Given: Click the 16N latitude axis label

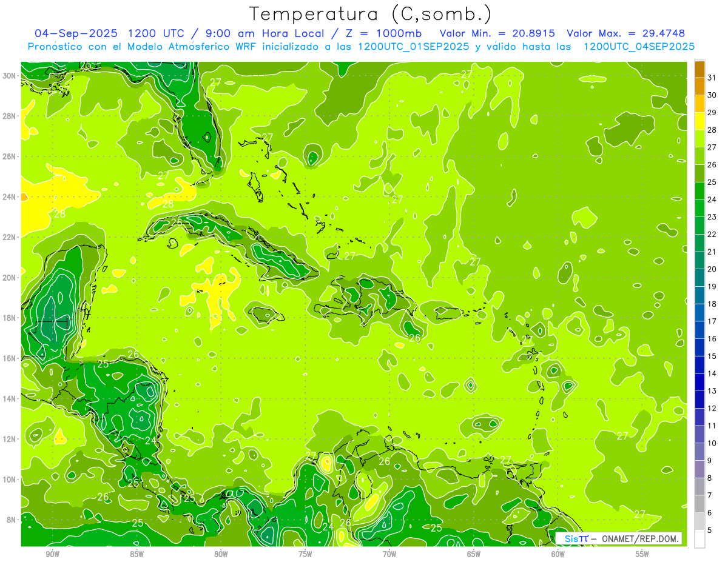Looking at the screenshot, I should [10, 358].
